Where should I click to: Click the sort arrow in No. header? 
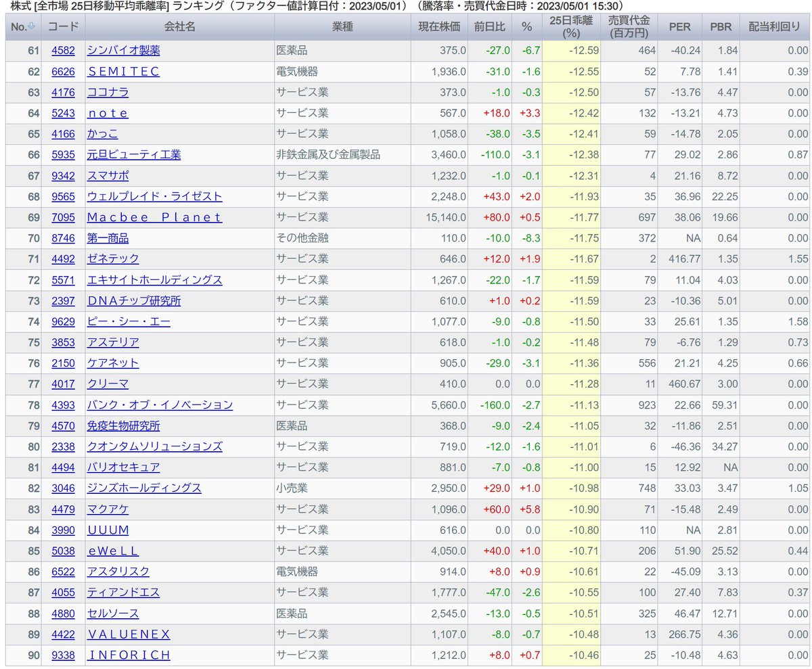click(32, 27)
